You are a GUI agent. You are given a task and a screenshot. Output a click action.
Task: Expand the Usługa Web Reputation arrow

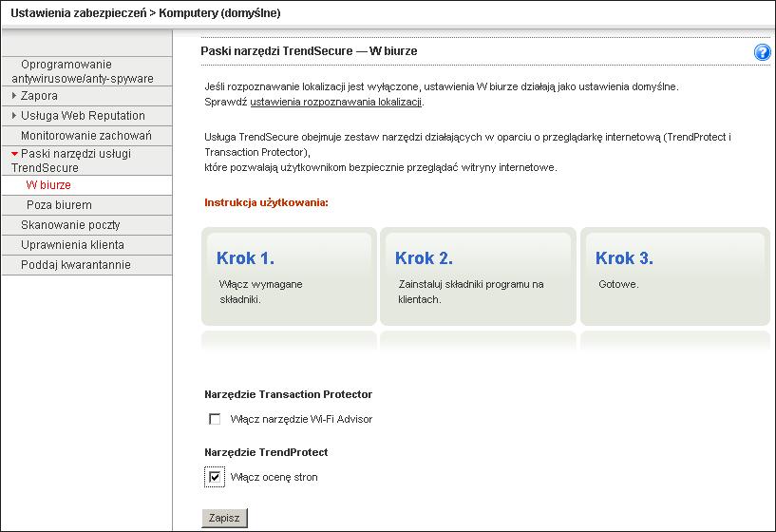(14, 115)
